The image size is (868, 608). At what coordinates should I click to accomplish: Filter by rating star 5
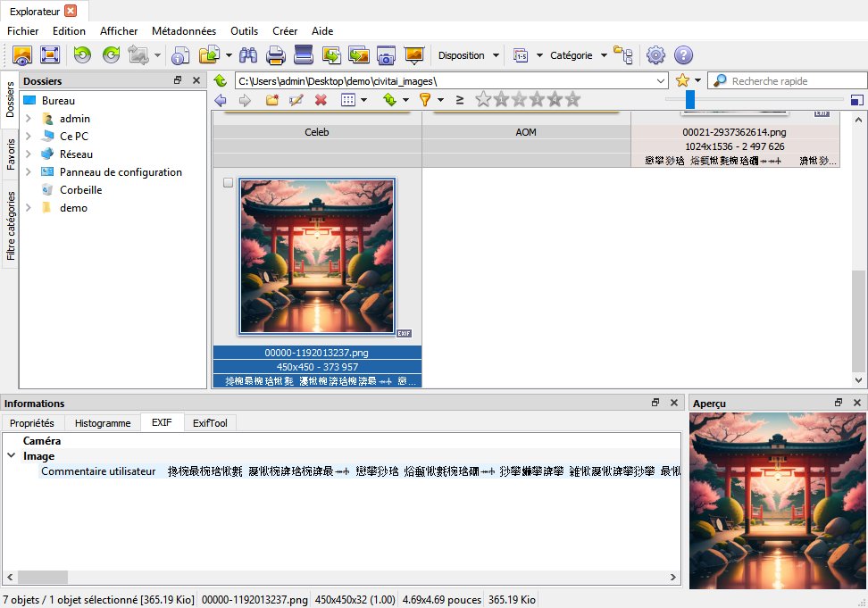(573, 100)
